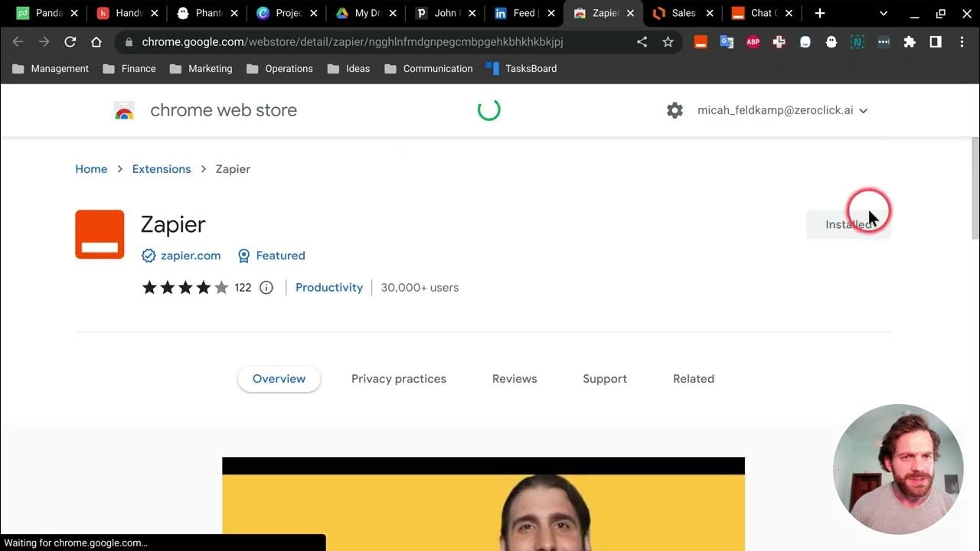Viewport: 980px width, 551px height.
Task: Switch to the My Drive tab
Action: 366,13
